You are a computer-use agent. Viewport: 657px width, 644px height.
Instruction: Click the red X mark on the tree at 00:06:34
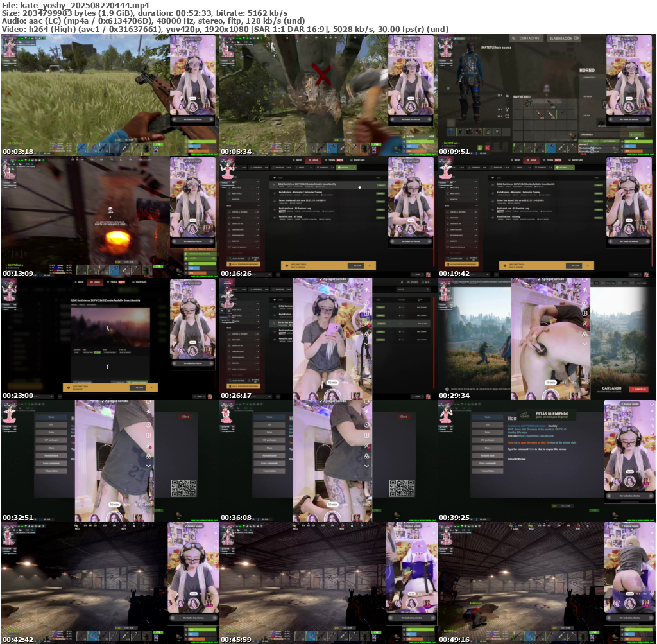pos(321,74)
